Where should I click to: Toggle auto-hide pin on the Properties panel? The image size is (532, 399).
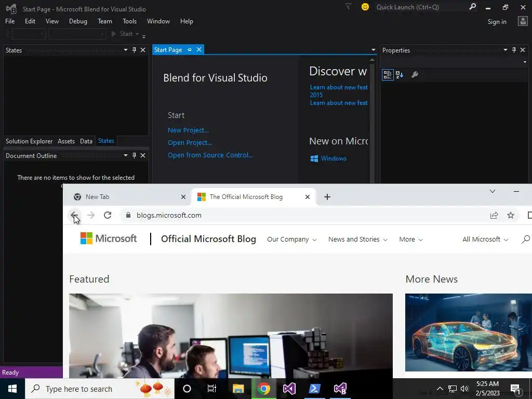514,50
